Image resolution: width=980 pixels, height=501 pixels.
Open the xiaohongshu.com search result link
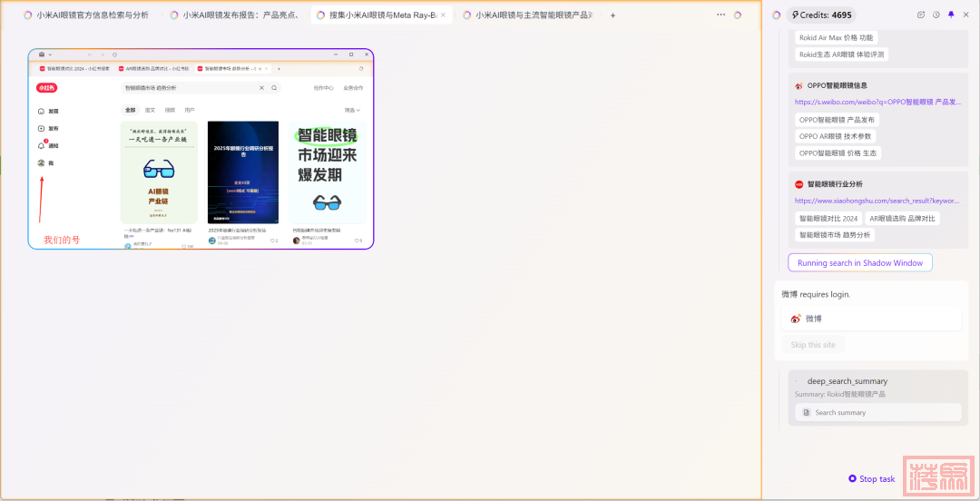point(877,201)
